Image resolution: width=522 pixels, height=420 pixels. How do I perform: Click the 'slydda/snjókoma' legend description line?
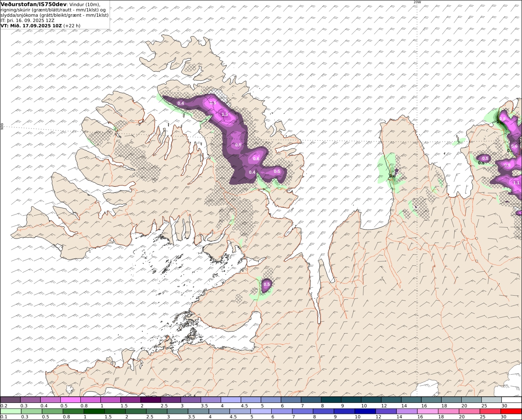coord(54,15)
